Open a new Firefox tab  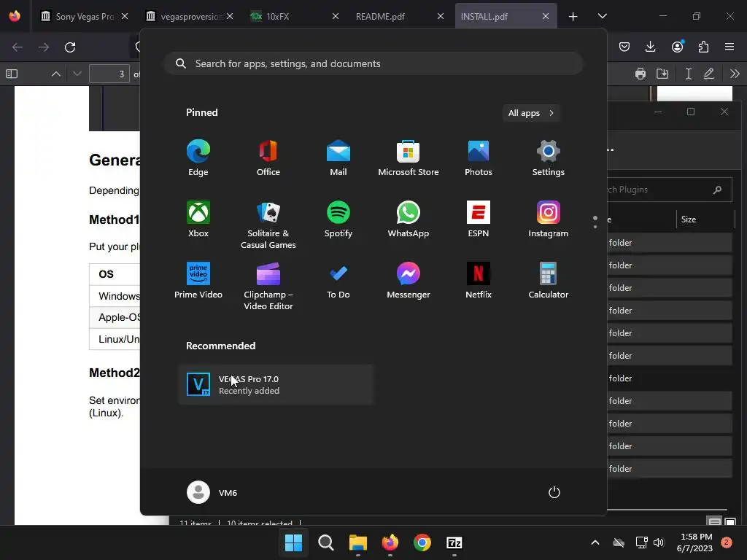coord(573,17)
